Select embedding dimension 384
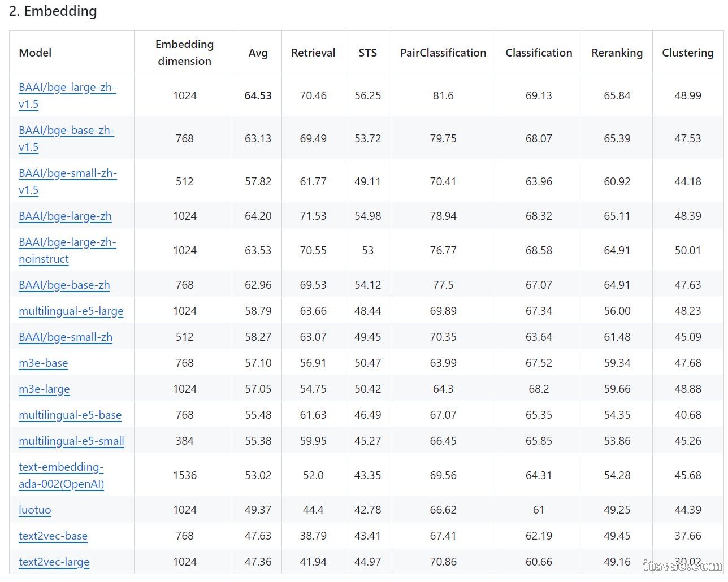 (x=185, y=441)
